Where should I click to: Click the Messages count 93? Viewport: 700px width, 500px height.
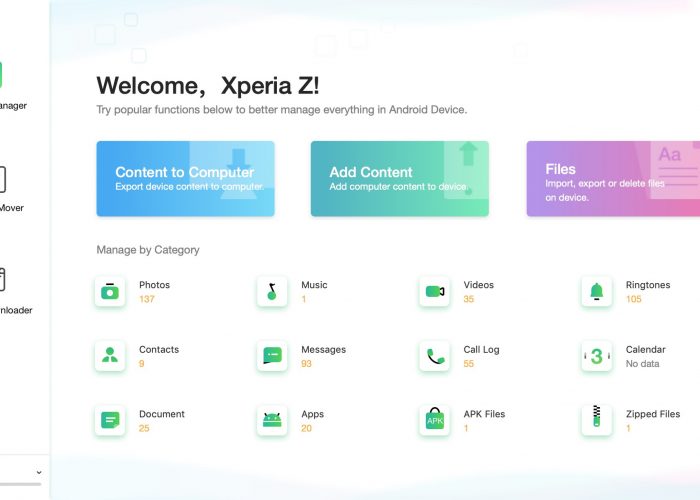[x=306, y=364]
